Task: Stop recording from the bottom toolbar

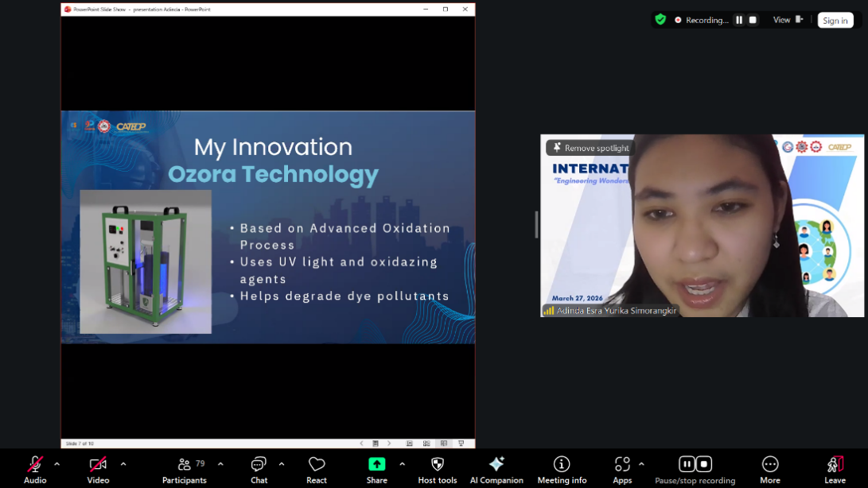Action: click(x=704, y=463)
